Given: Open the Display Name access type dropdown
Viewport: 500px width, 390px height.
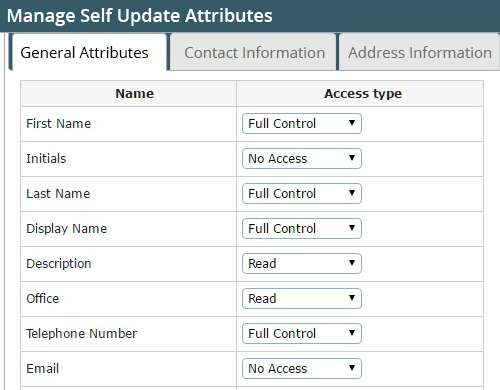Looking at the screenshot, I should (302, 229).
